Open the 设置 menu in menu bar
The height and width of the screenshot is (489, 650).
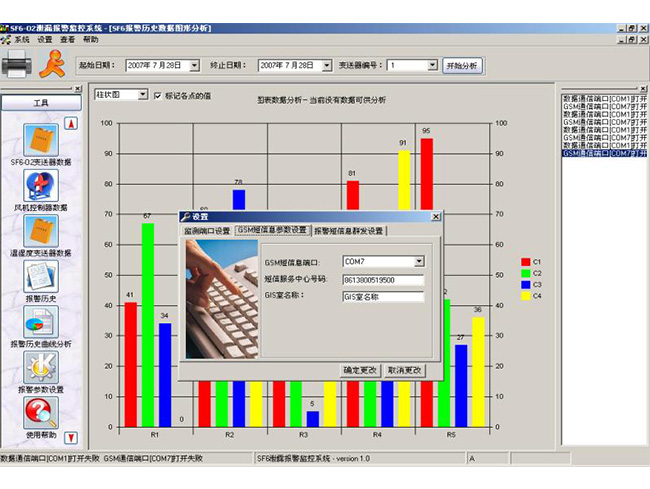(x=45, y=39)
